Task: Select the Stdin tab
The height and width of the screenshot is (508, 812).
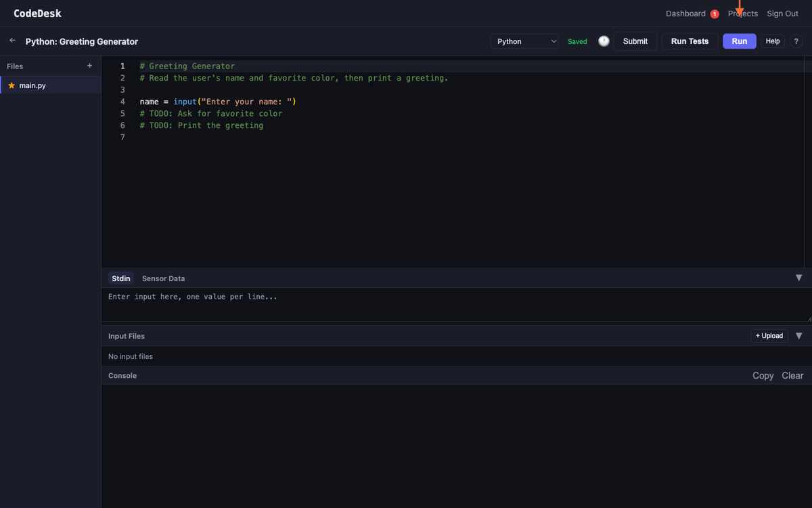Action: [120, 278]
